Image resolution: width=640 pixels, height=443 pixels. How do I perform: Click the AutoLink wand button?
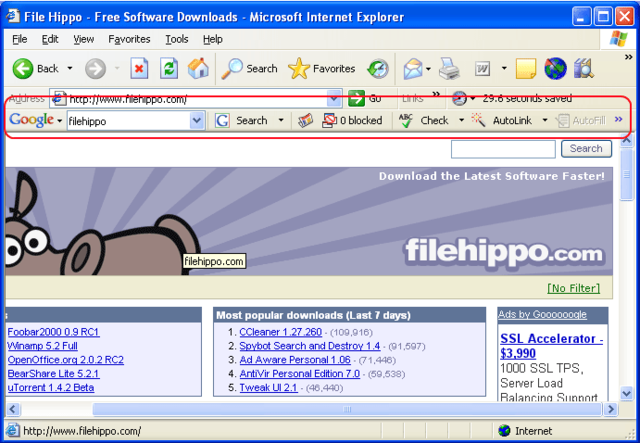click(502, 120)
